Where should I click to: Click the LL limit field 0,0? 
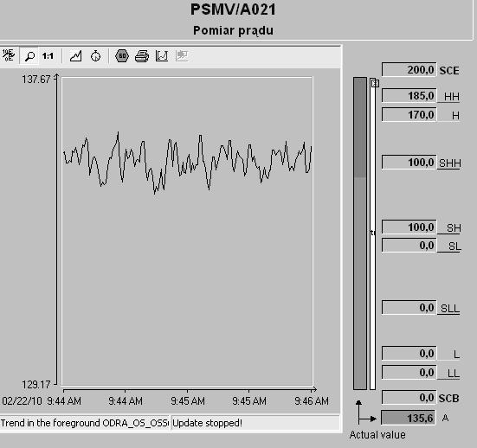pyautogui.click(x=409, y=372)
